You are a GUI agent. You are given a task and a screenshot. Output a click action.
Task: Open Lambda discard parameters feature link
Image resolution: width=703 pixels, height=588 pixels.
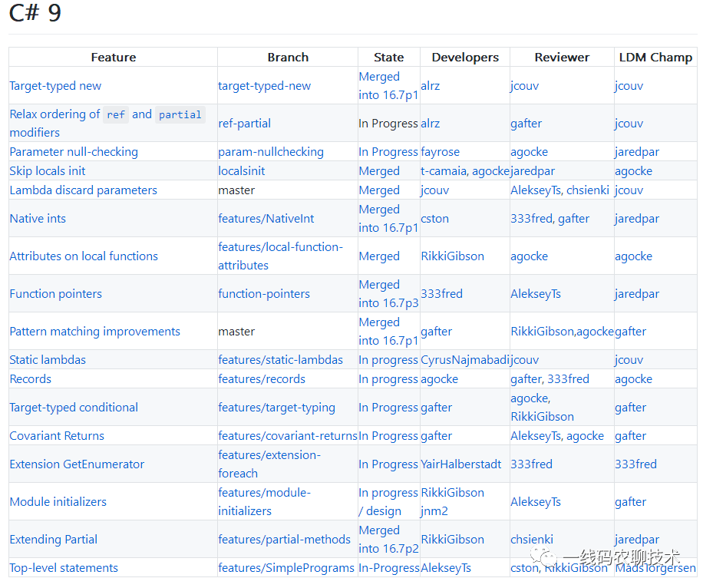pos(83,190)
